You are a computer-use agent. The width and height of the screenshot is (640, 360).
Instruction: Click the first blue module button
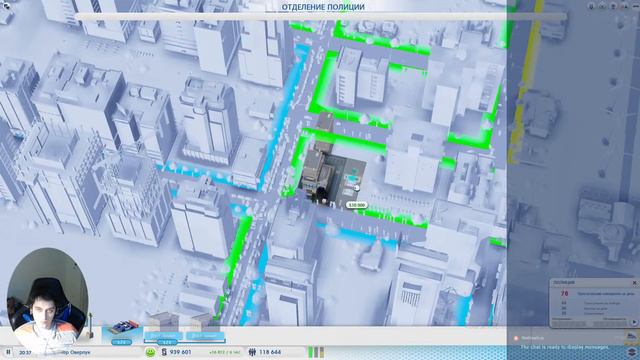click(163, 336)
